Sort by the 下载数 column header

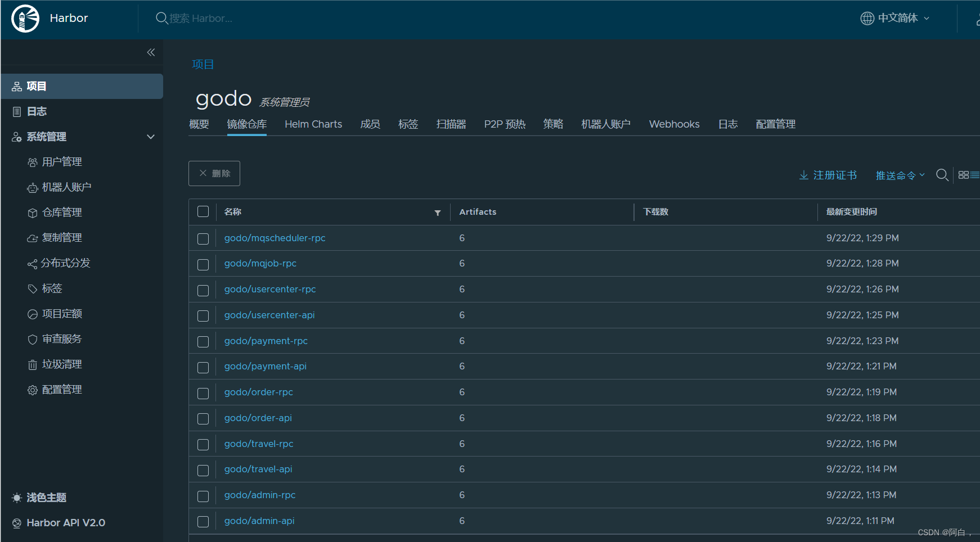coord(656,212)
